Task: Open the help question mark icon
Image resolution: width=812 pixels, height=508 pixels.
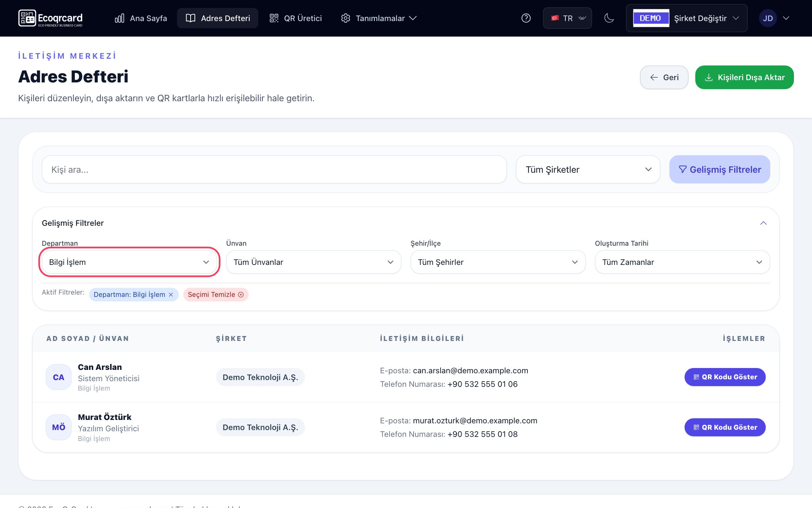Action: pyautogui.click(x=526, y=18)
